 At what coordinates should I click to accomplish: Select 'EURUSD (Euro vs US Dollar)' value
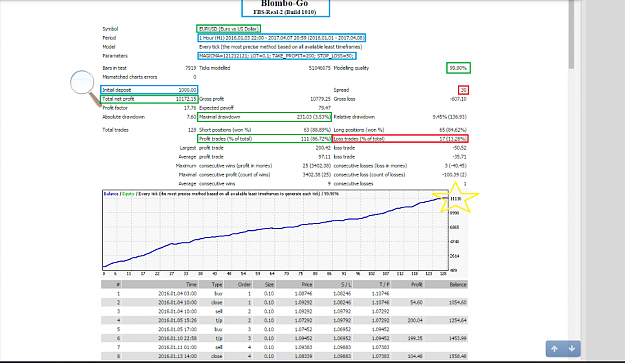coord(229,29)
